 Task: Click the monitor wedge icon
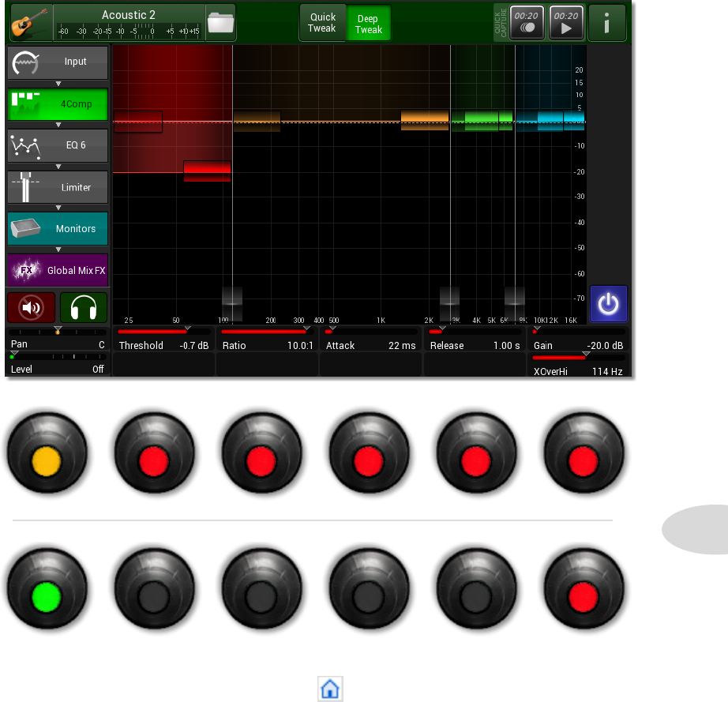tap(25, 228)
